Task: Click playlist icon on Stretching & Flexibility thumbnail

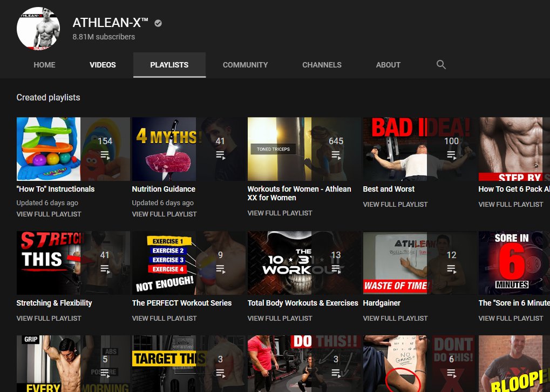Action: pos(105,269)
